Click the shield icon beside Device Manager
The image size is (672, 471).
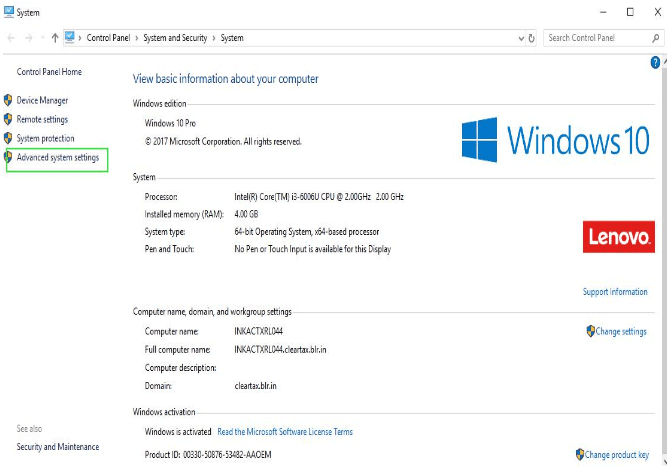[8, 100]
